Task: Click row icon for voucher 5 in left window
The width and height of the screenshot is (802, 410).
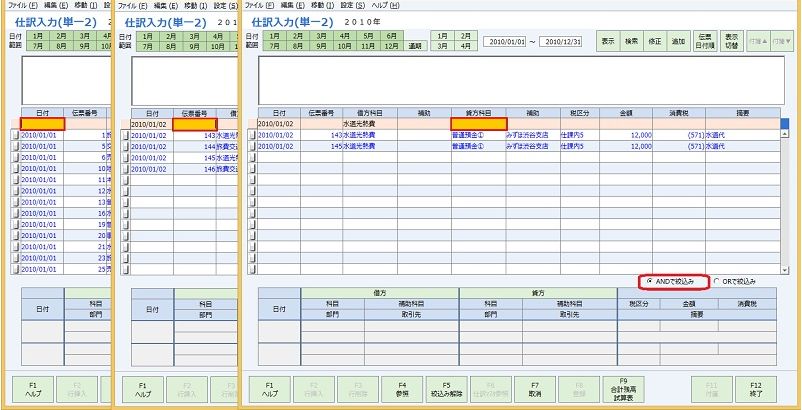Action: 16,147
